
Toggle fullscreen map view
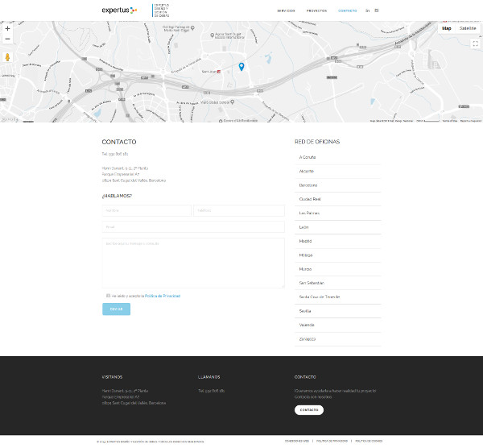(x=475, y=44)
